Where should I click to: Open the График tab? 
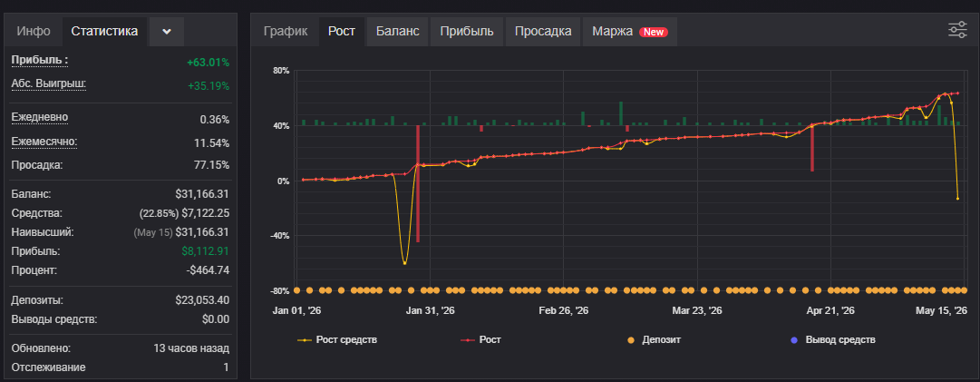(286, 31)
